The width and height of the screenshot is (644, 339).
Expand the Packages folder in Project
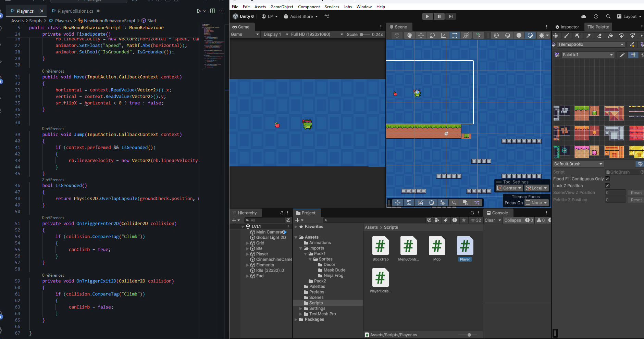coord(296,319)
